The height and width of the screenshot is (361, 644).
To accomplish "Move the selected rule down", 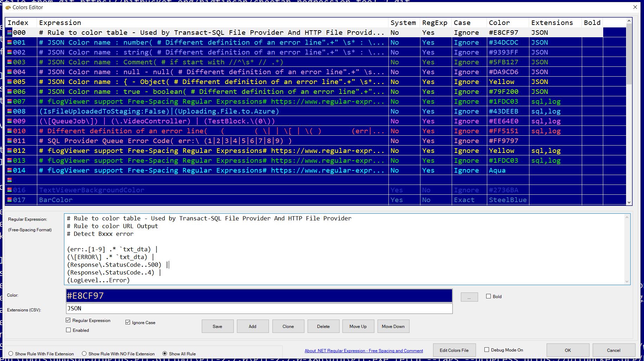I will pyautogui.click(x=393, y=326).
